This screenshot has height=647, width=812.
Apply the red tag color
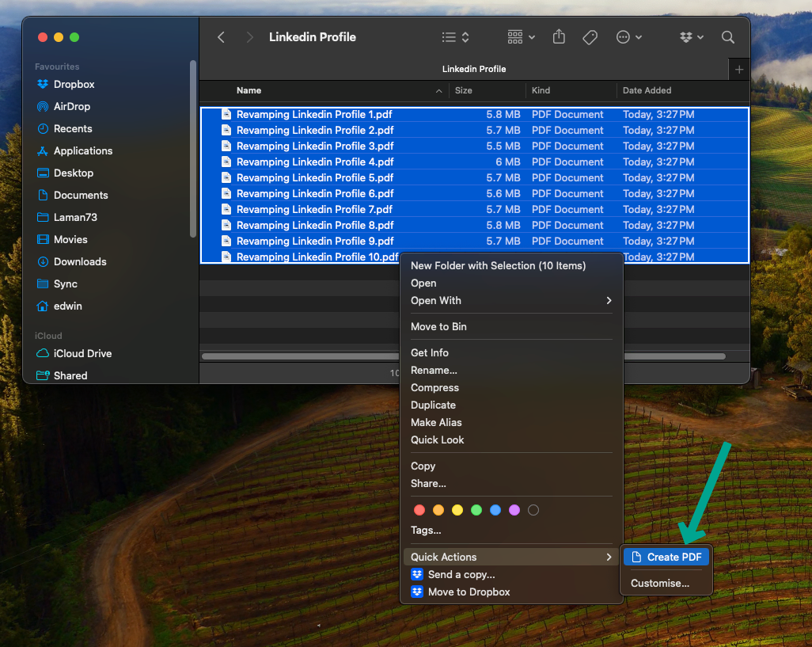[x=419, y=511]
